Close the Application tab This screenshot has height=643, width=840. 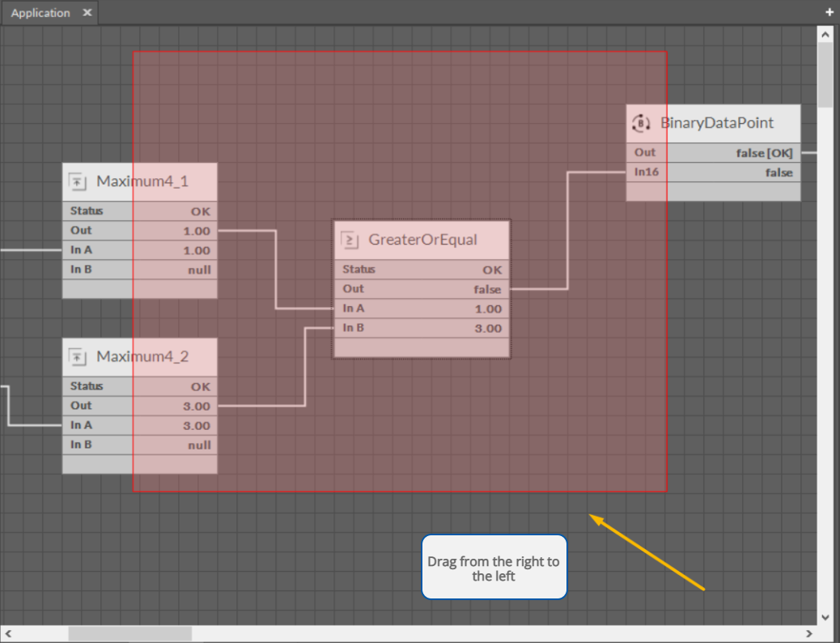pos(87,13)
